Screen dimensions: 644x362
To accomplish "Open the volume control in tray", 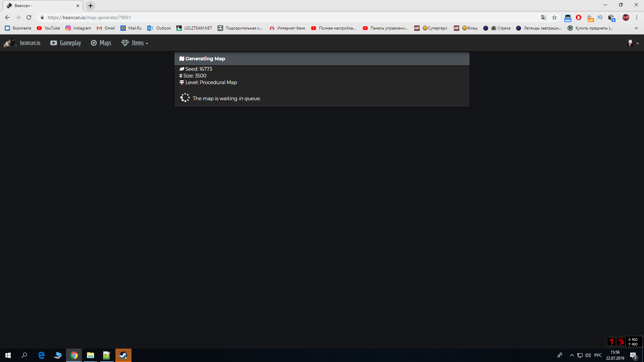I will pos(588,355).
